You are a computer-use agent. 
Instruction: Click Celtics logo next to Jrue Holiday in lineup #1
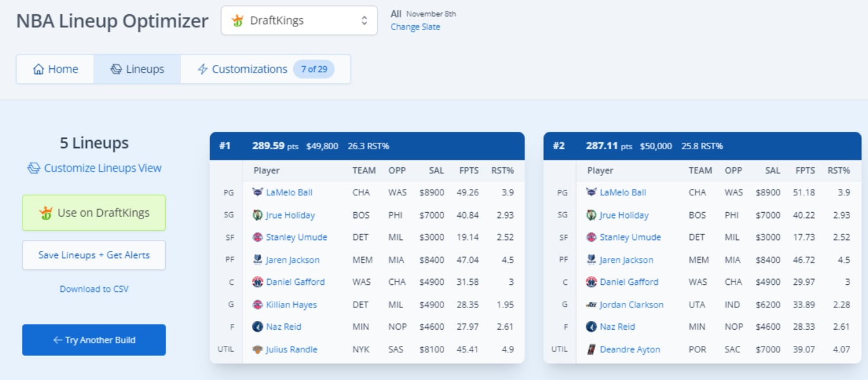258,215
